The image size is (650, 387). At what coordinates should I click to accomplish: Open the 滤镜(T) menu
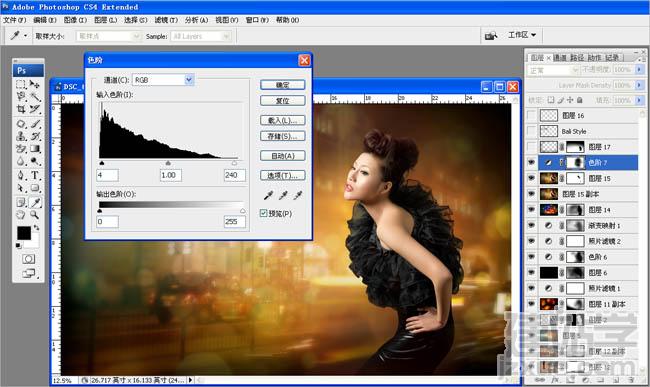166,20
